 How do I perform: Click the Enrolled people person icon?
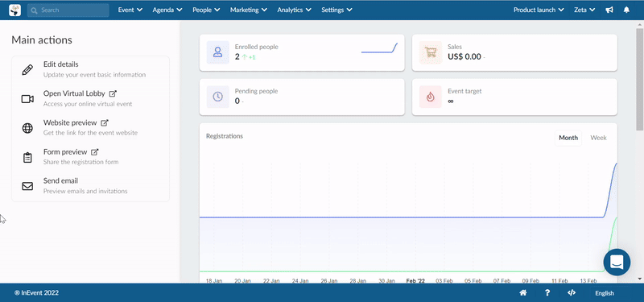(217, 52)
